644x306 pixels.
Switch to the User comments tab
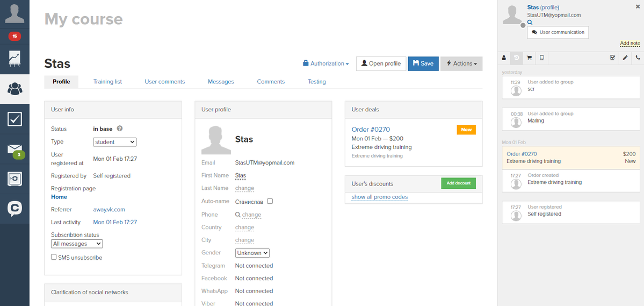click(x=165, y=82)
